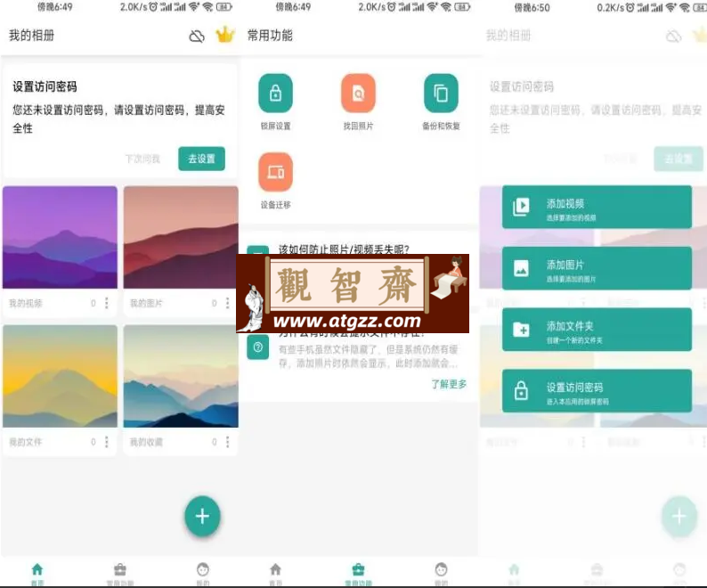
Task: Click the 去设置 button in first screen
Action: click(x=201, y=159)
